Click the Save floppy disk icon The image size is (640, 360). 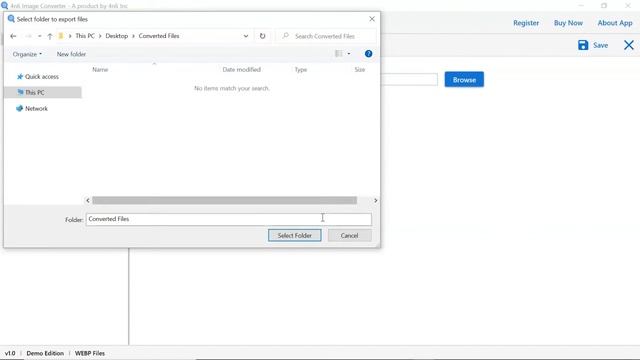[x=583, y=45]
